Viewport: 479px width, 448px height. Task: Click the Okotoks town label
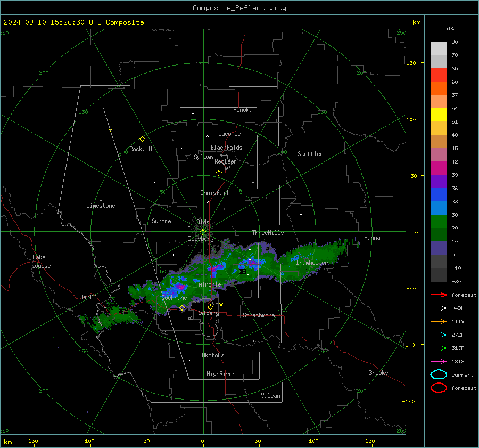pos(213,355)
